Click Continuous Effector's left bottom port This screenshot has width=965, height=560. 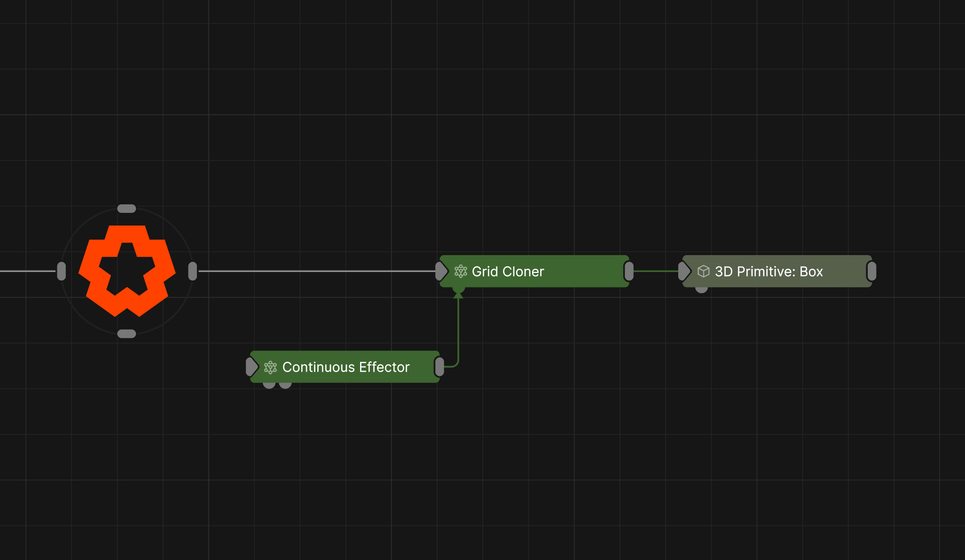coord(269,385)
